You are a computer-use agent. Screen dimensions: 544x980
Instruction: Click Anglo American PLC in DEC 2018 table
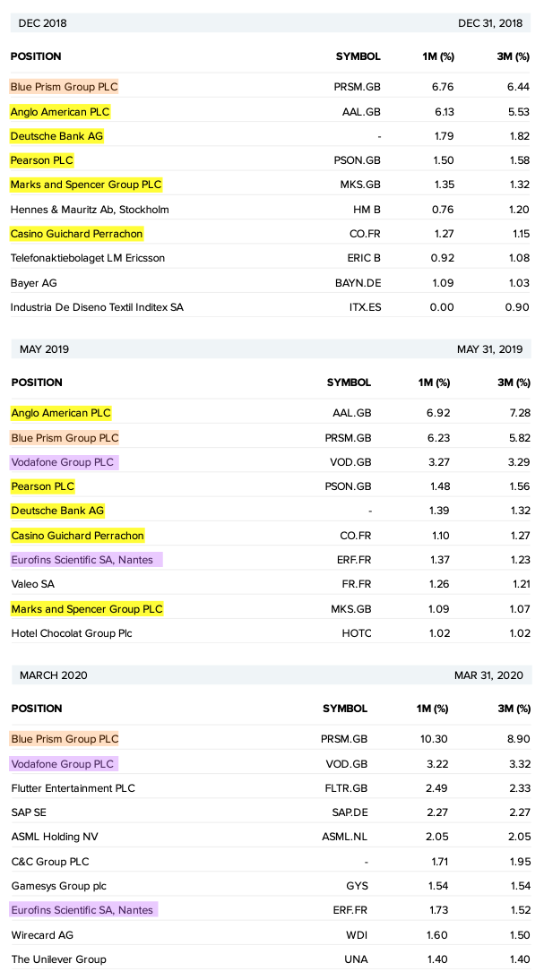60,113
